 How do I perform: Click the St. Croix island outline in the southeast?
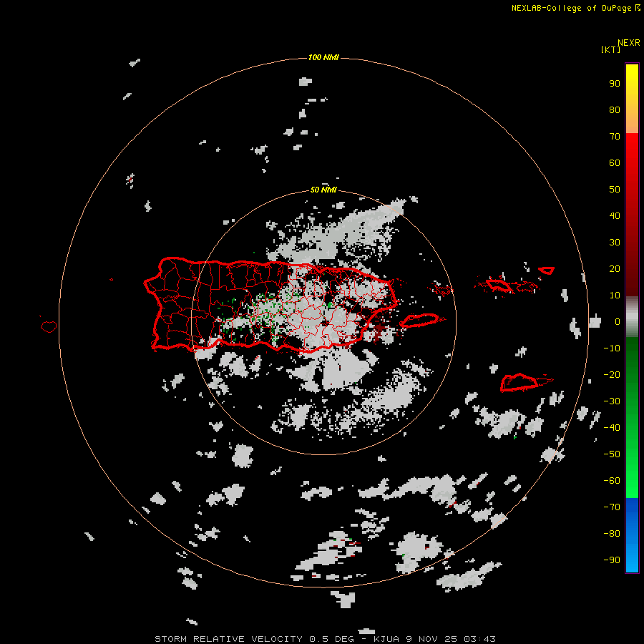tap(519, 382)
